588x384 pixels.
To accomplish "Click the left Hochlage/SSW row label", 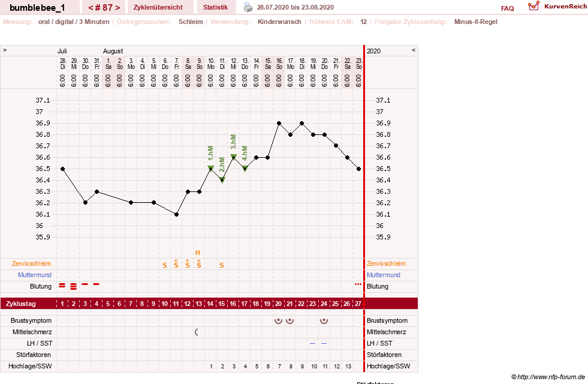I will coord(30,366).
